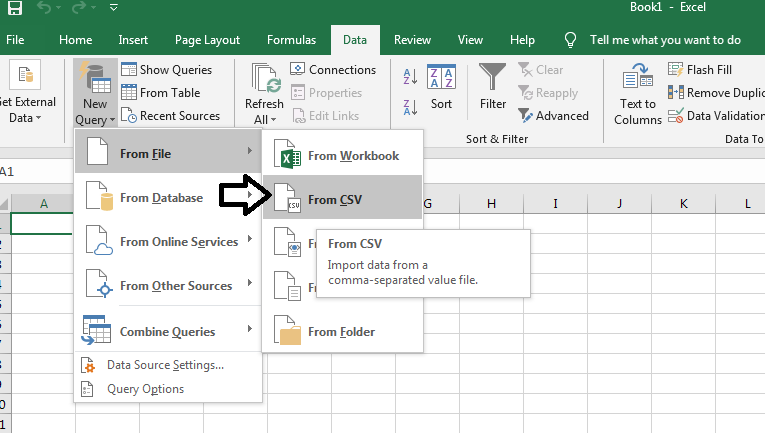Select column J header

619,203
